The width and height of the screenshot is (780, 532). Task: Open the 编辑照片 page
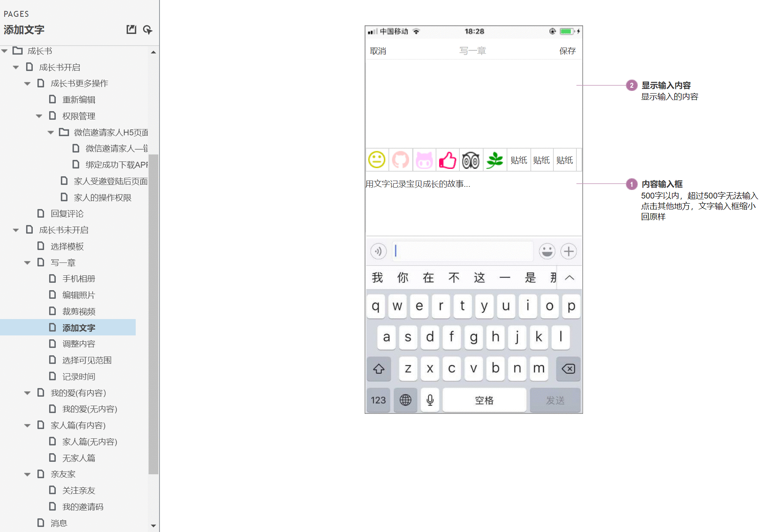coord(79,295)
